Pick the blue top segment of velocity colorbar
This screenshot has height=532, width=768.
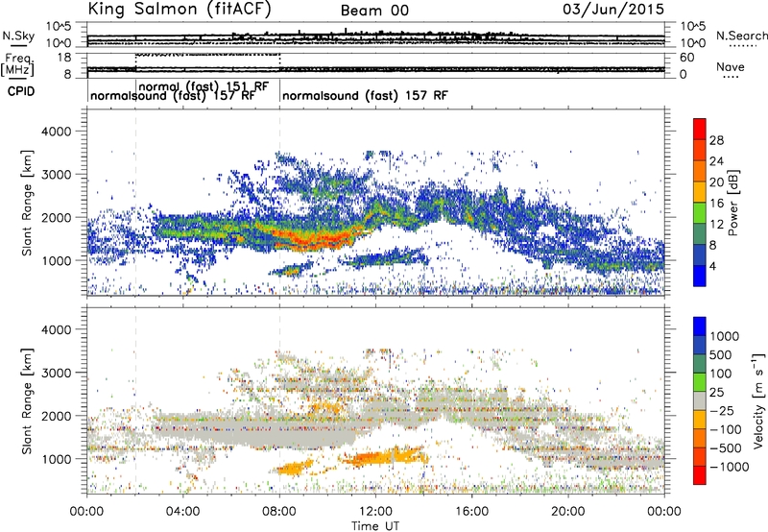[x=700, y=326]
